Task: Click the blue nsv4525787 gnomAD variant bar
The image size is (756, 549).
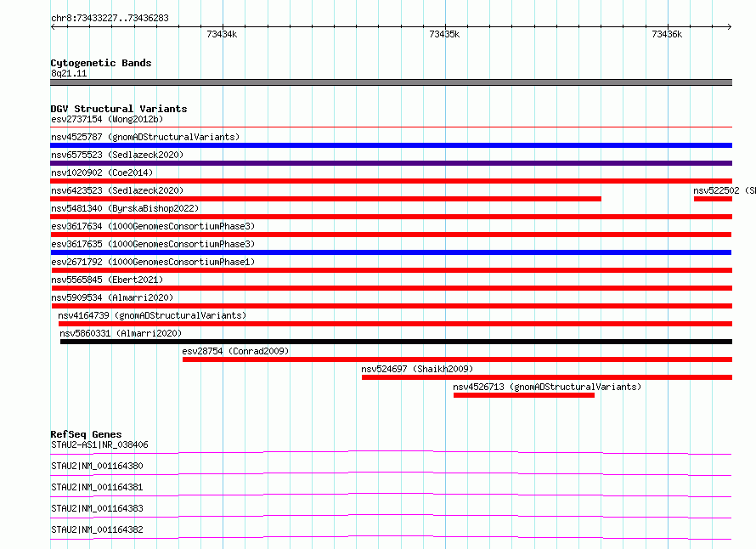Action: point(391,145)
